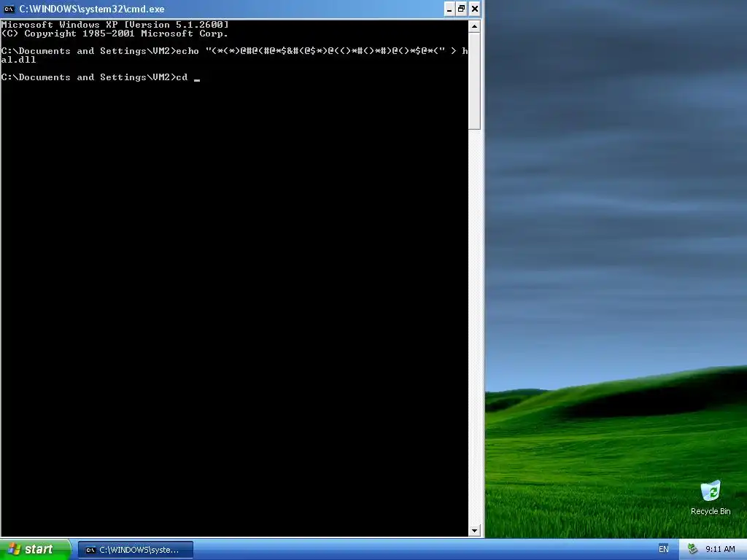Click the Safely Remove Hardware tray icon

(693, 550)
